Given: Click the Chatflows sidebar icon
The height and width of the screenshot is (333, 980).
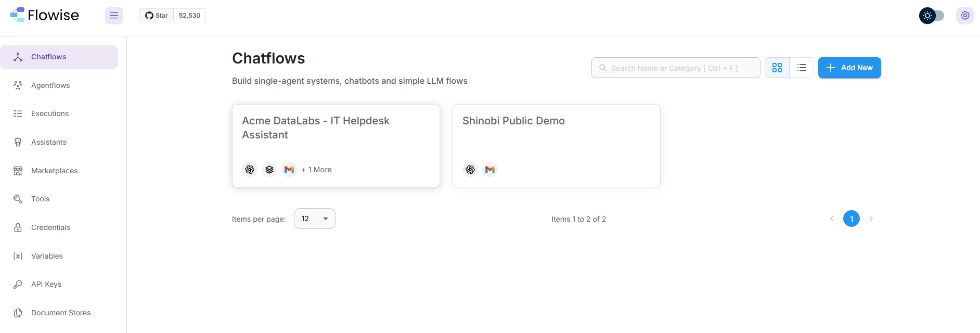Looking at the screenshot, I should tap(18, 57).
